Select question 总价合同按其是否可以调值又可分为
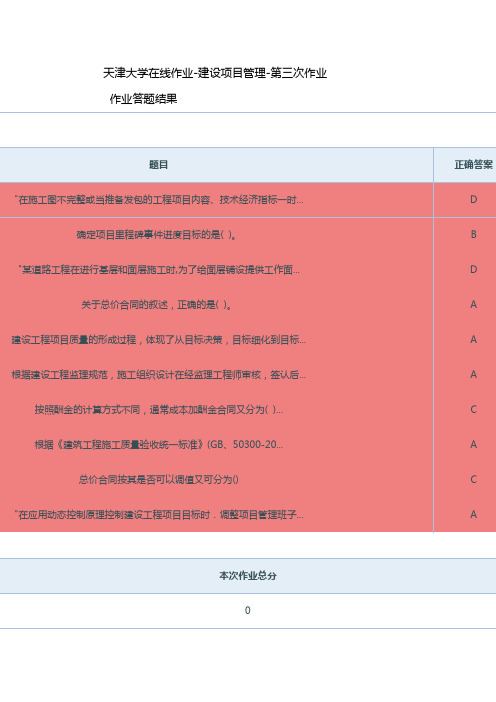This screenshot has height=702, width=496. click(158, 479)
